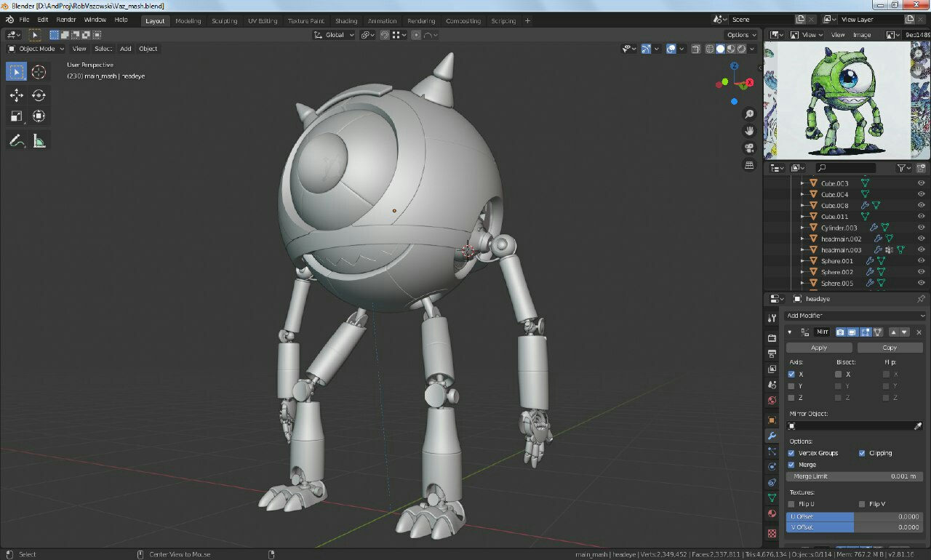Collapse the Mirror modifier panel
Image resolution: width=931 pixels, height=560 pixels.
tap(791, 332)
